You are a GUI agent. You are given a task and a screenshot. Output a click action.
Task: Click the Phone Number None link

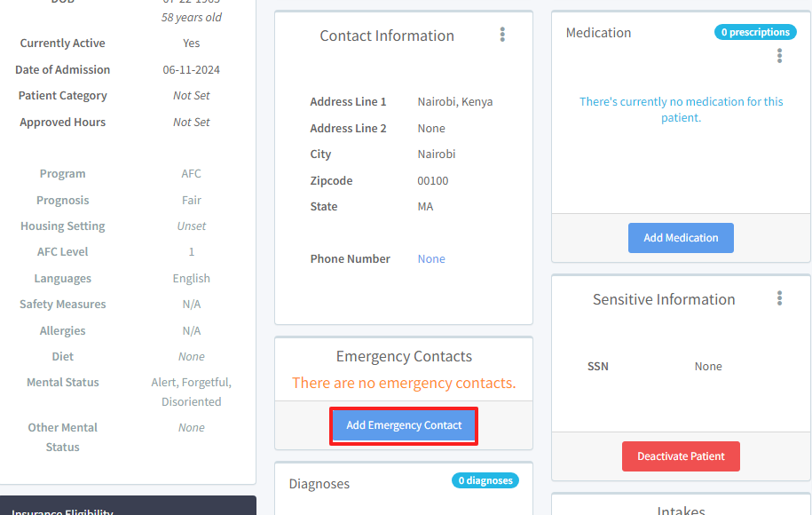click(x=431, y=259)
